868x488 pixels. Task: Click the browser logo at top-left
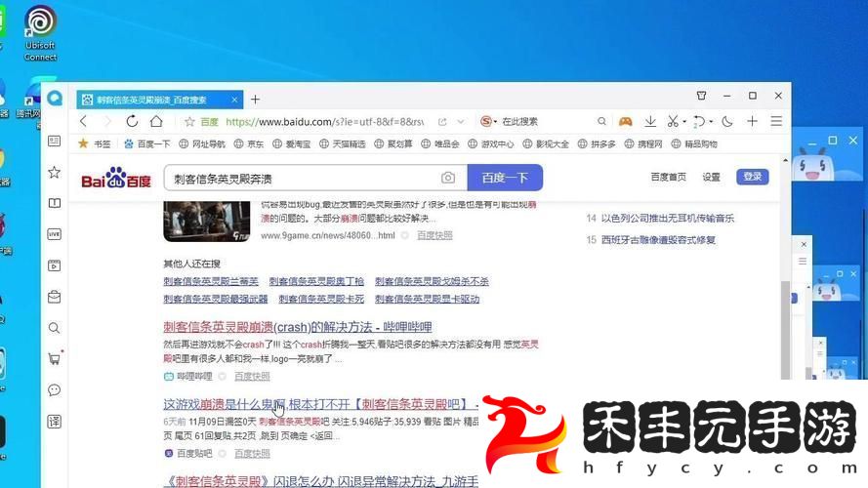coord(55,99)
